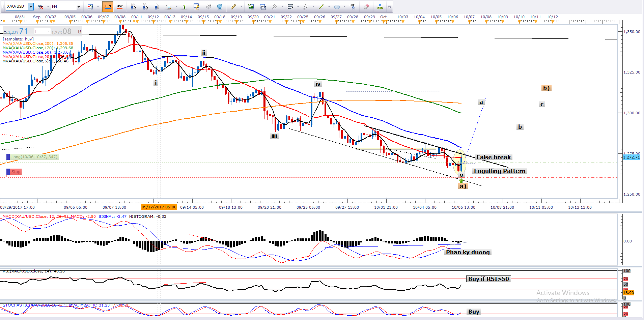This screenshot has height=320, width=644.
Task: Open the XAU/USD symbol dropdown
Action: coord(31,6)
